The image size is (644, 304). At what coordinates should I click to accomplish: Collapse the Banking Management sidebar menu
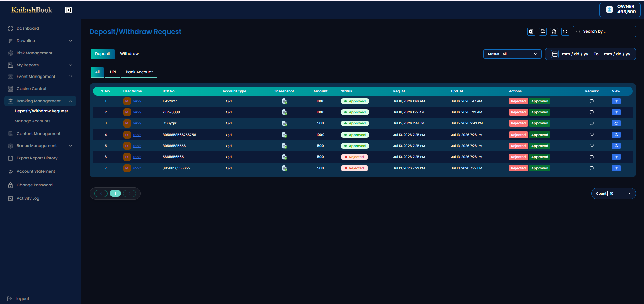[40, 101]
